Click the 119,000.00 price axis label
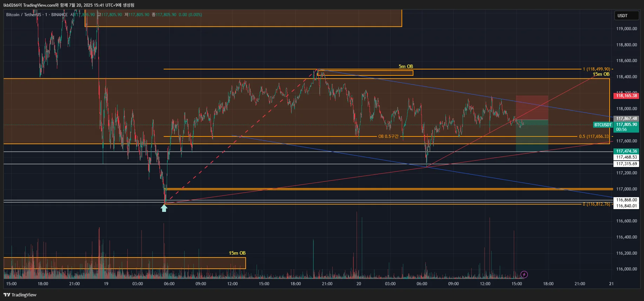 coord(626,29)
